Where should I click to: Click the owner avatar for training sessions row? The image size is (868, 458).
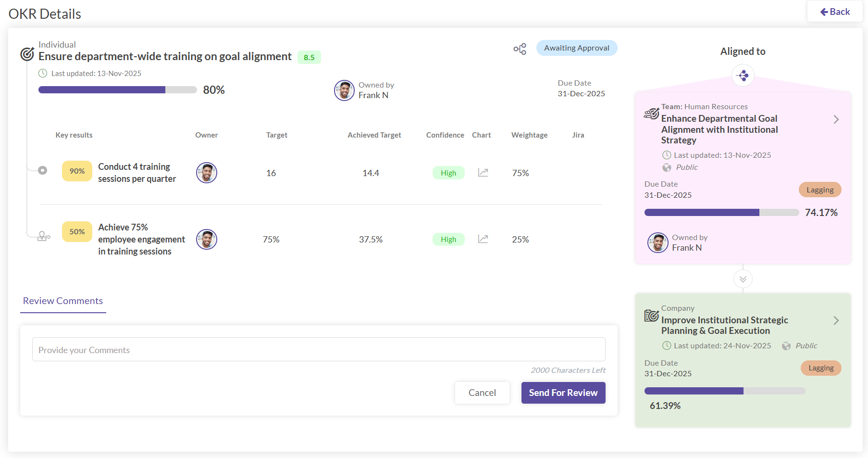click(207, 173)
